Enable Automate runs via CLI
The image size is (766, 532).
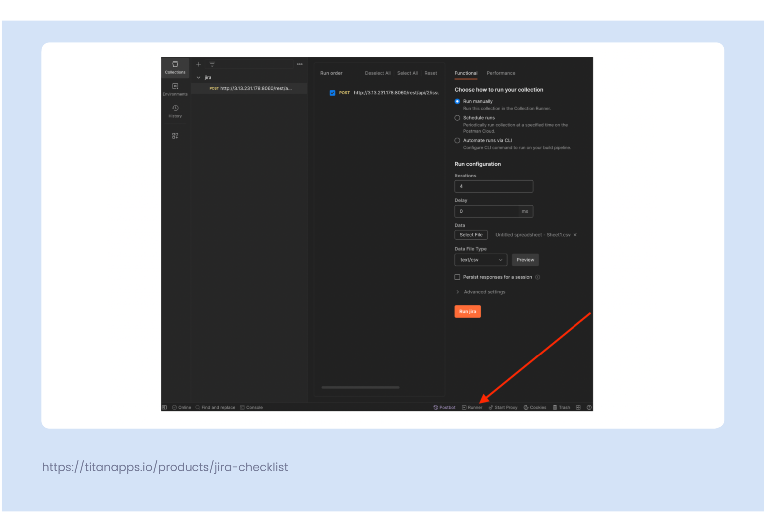pos(457,140)
